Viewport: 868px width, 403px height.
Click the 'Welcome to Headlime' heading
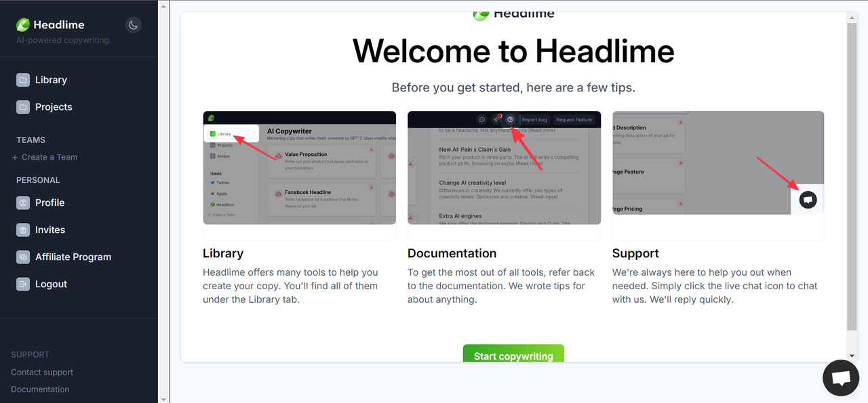[513, 51]
